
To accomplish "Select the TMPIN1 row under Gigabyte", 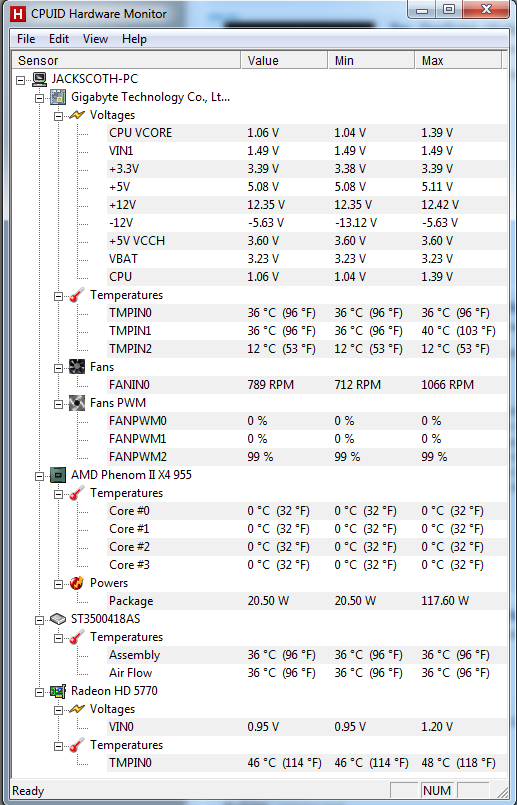I will pos(307,331).
